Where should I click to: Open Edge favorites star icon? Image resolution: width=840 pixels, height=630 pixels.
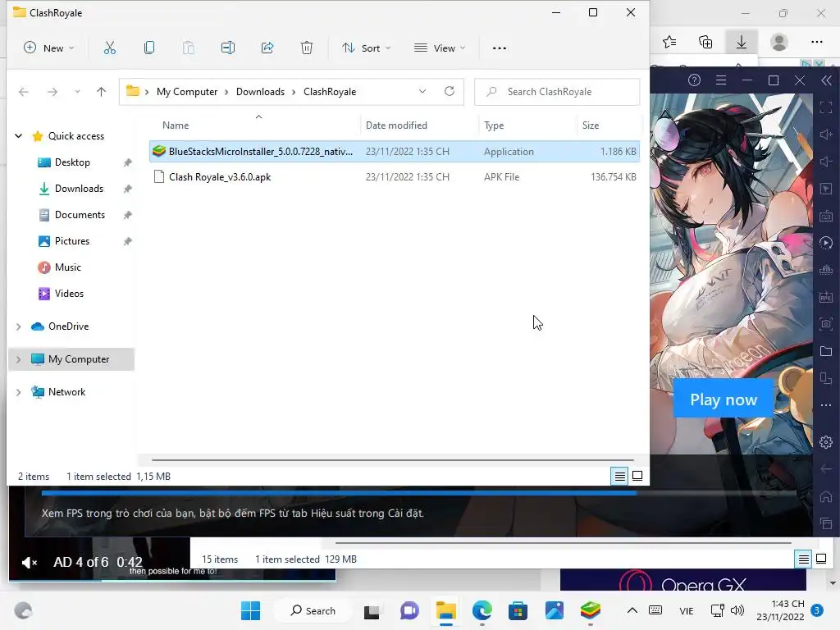(669, 42)
